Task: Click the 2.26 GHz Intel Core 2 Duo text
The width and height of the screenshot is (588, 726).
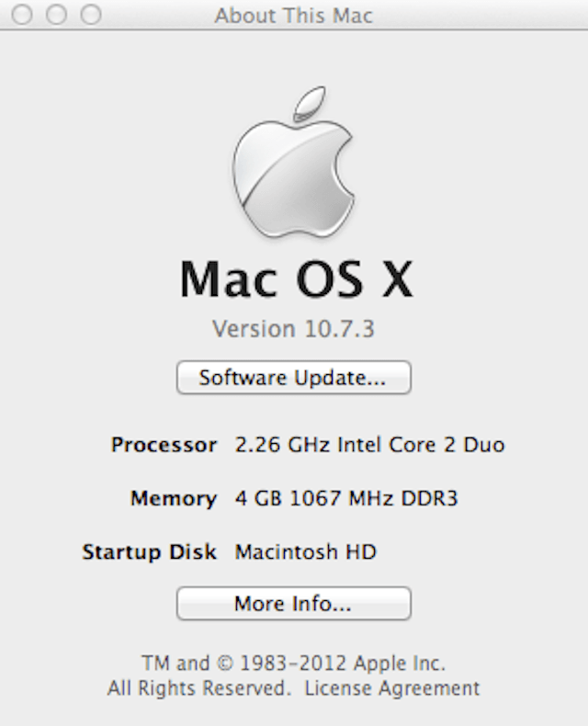Action: (x=369, y=445)
